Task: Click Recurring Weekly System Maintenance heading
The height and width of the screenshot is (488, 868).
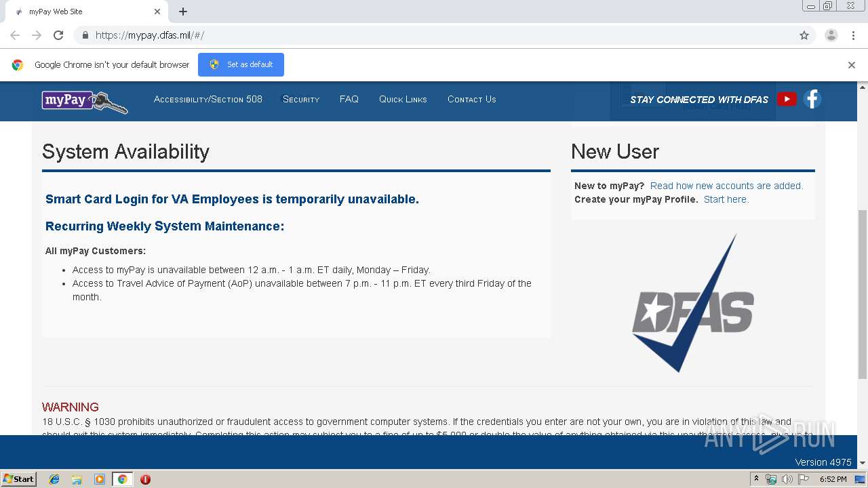Action: (x=165, y=226)
